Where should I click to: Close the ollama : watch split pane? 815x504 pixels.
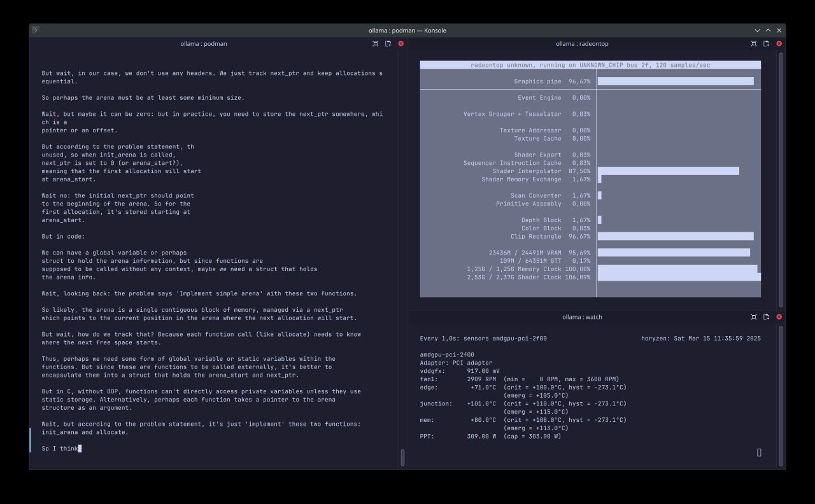[779, 317]
